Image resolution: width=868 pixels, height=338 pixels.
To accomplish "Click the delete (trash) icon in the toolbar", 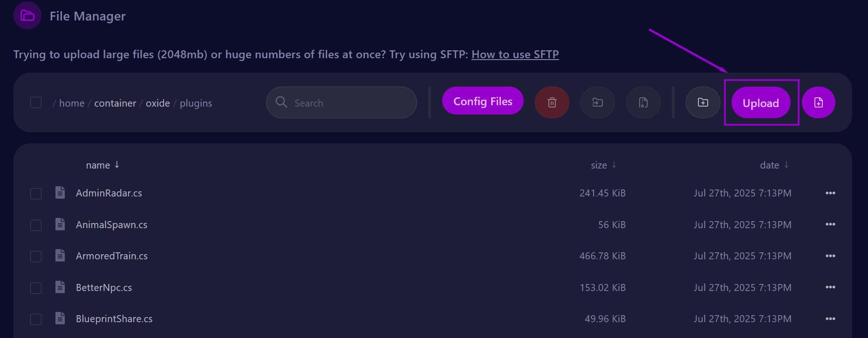I will (x=552, y=102).
